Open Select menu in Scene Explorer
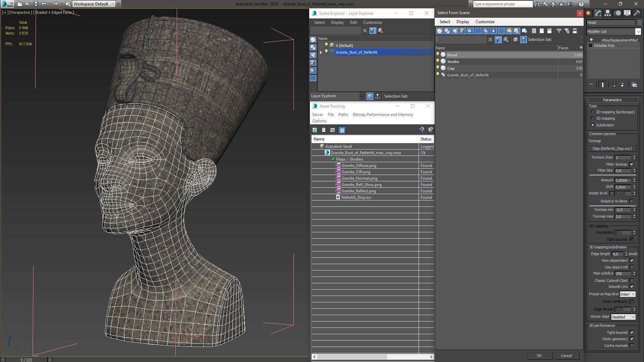644x362 pixels. point(319,22)
